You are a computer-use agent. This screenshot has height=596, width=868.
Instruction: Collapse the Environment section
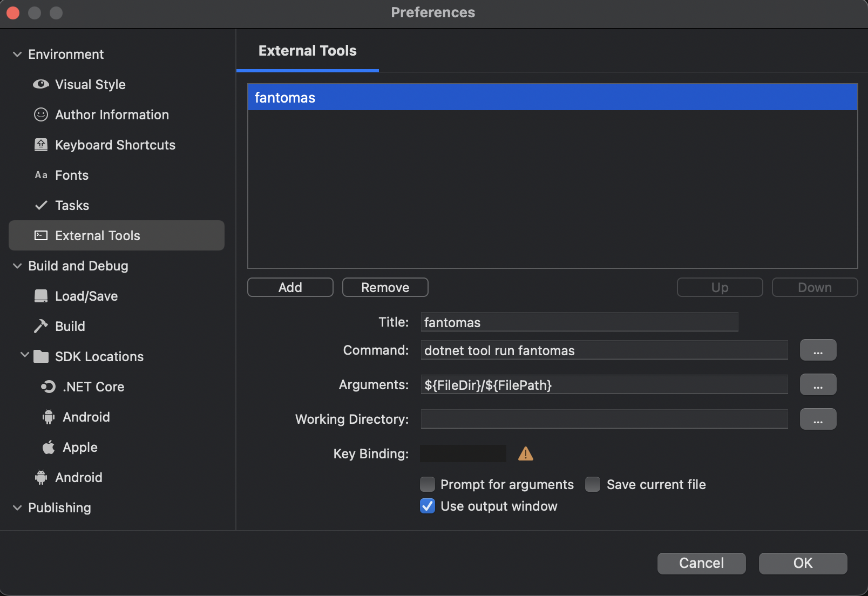(17, 54)
